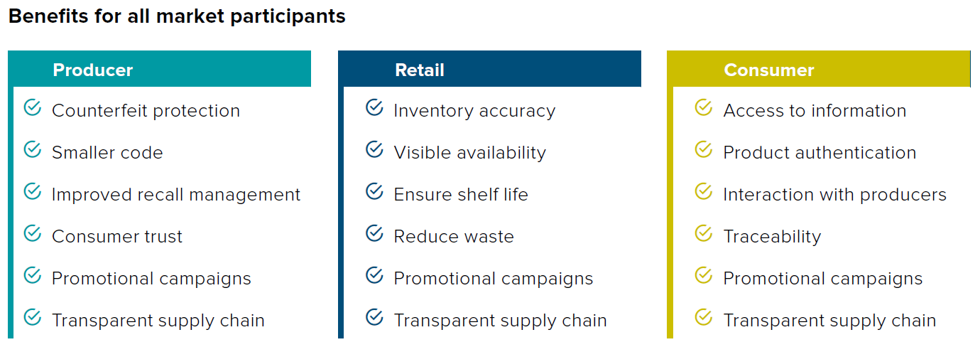980x347 pixels.
Task: Click the check icon next to Reduce waste
Action: 374,233
